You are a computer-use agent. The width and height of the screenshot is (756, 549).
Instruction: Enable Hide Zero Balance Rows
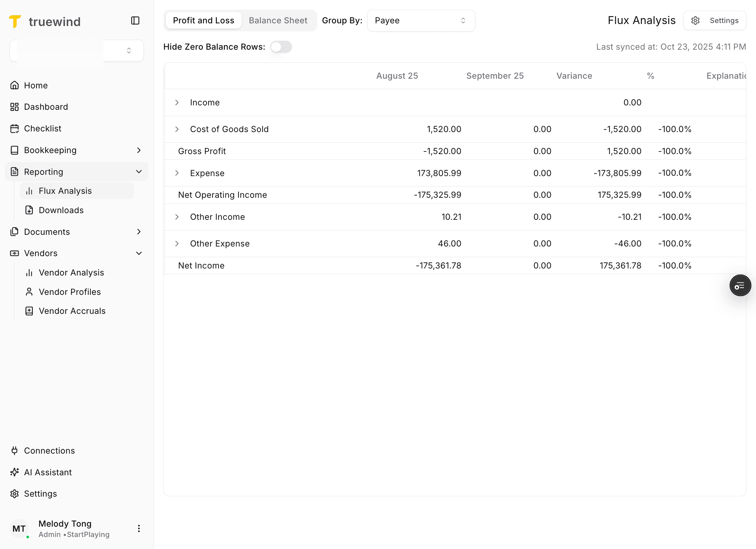(281, 47)
